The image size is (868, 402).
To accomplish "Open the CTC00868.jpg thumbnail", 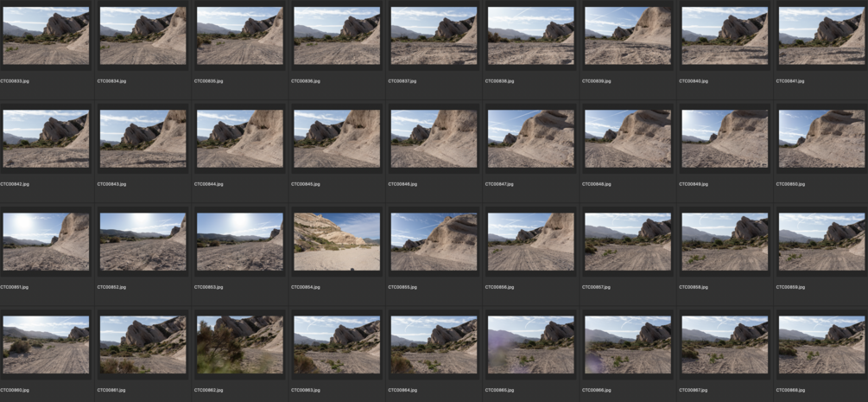I will (822, 345).
